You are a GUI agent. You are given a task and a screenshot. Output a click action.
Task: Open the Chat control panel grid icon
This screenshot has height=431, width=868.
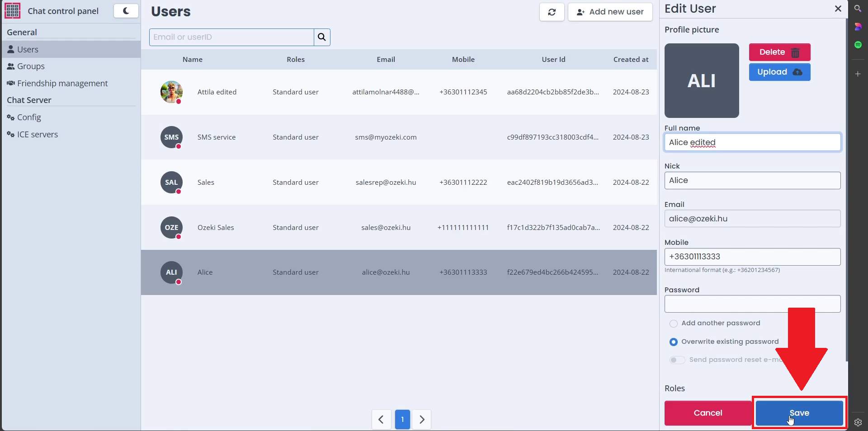(12, 11)
